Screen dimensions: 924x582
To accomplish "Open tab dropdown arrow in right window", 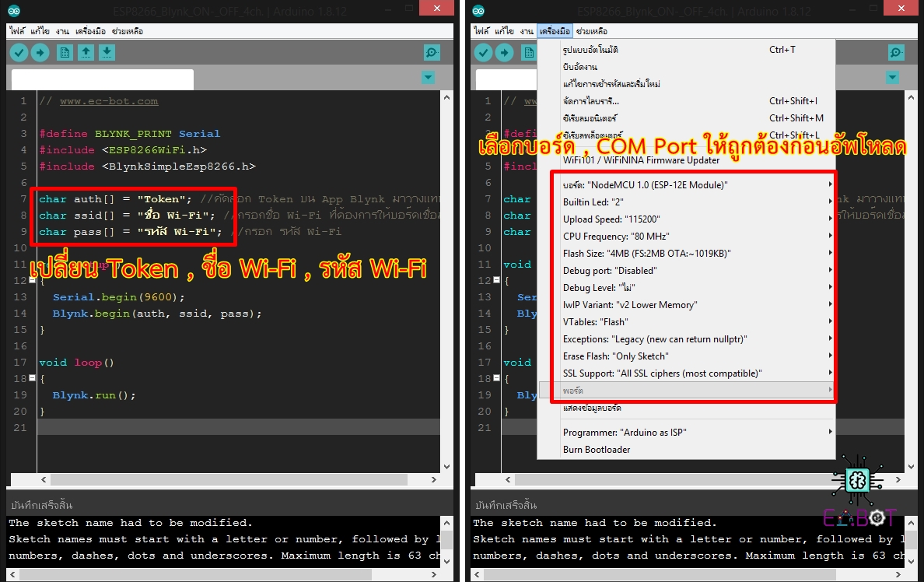I will pyautogui.click(x=893, y=77).
